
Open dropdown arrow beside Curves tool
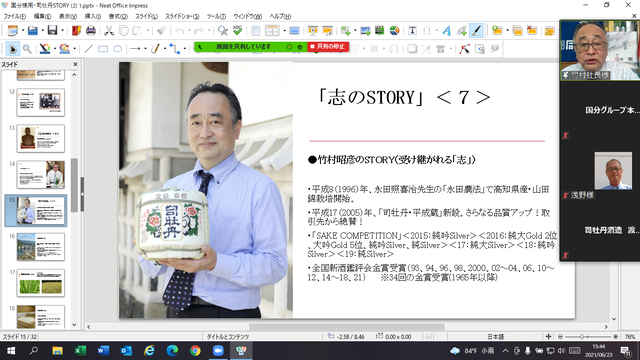click(164, 49)
